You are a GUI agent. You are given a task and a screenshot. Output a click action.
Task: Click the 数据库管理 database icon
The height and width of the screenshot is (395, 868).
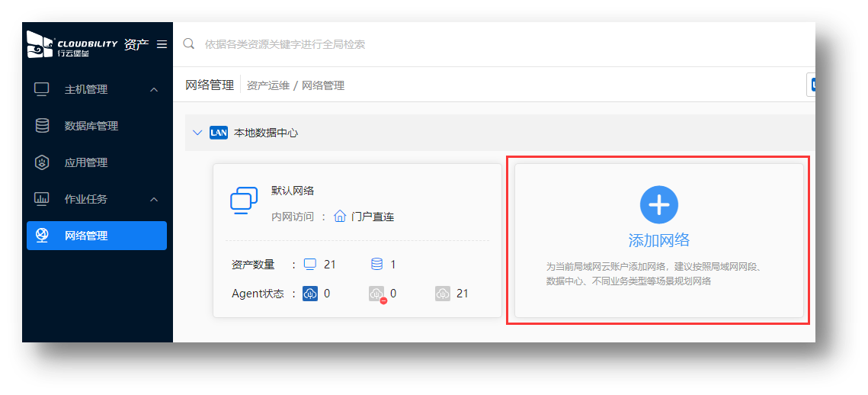(x=42, y=126)
